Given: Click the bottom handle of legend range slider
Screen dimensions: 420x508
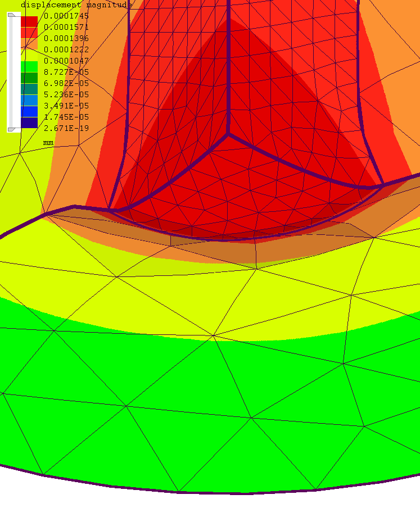Looking at the screenshot, I should (11, 130).
